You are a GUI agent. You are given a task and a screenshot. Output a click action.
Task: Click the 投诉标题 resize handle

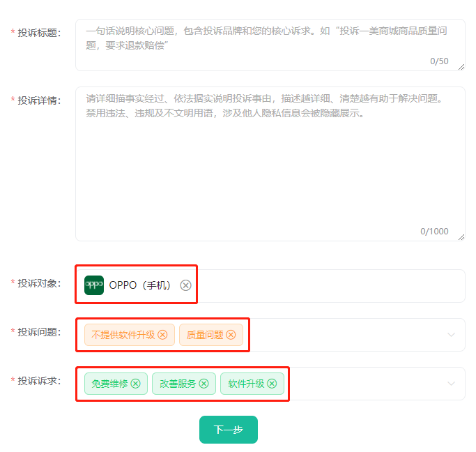tap(461, 67)
